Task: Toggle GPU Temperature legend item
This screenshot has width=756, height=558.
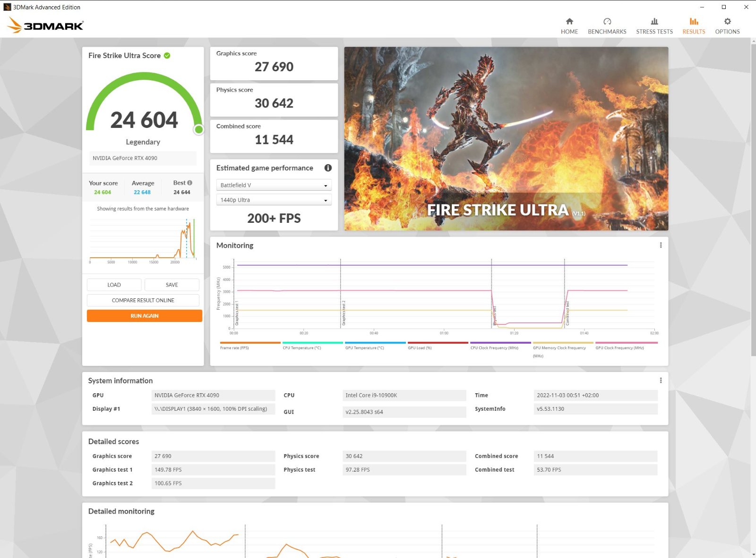Action: point(375,346)
